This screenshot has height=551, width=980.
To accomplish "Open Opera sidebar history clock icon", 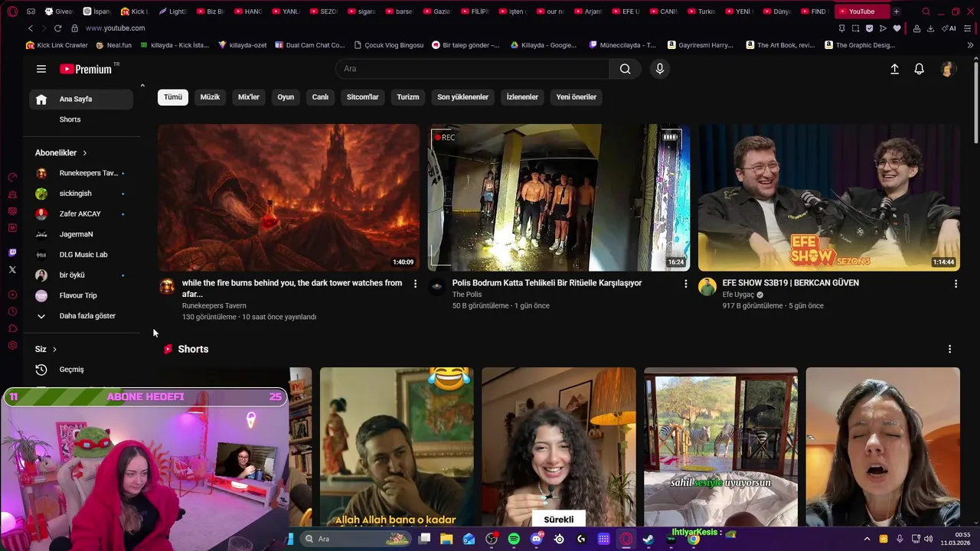I will [12, 311].
